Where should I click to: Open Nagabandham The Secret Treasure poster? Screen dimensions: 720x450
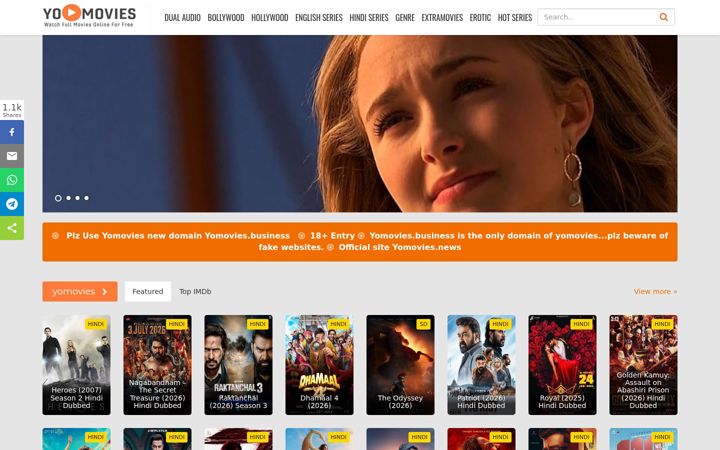coord(158,365)
